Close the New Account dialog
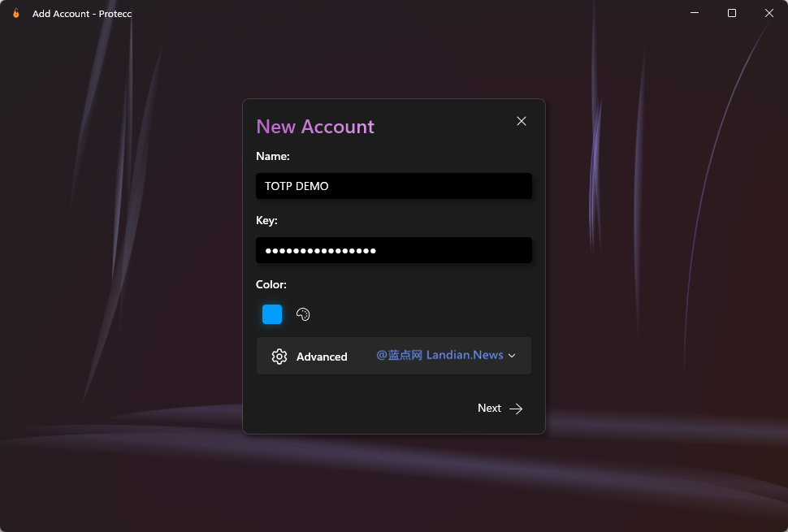The image size is (788, 532). point(522,121)
